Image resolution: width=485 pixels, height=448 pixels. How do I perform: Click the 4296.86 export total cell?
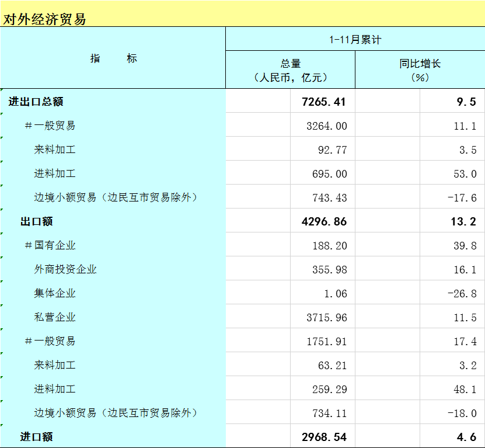tap(324, 221)
